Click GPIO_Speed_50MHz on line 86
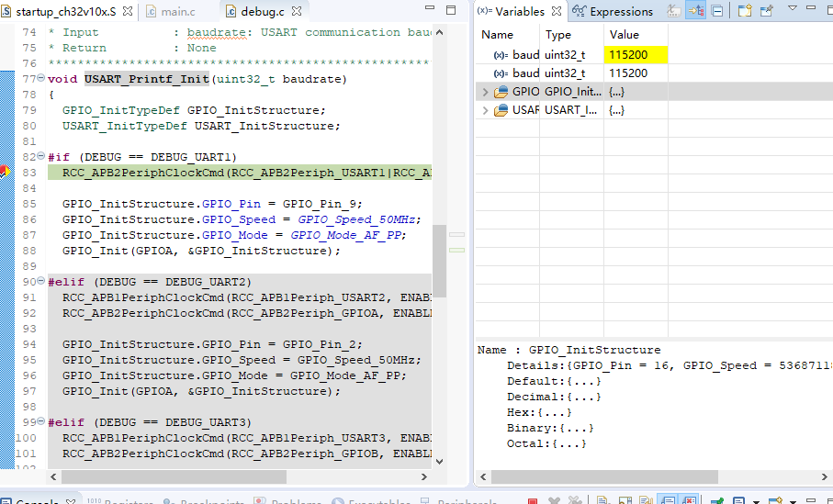Screen dimensions: 833x504 click(358, 219)
